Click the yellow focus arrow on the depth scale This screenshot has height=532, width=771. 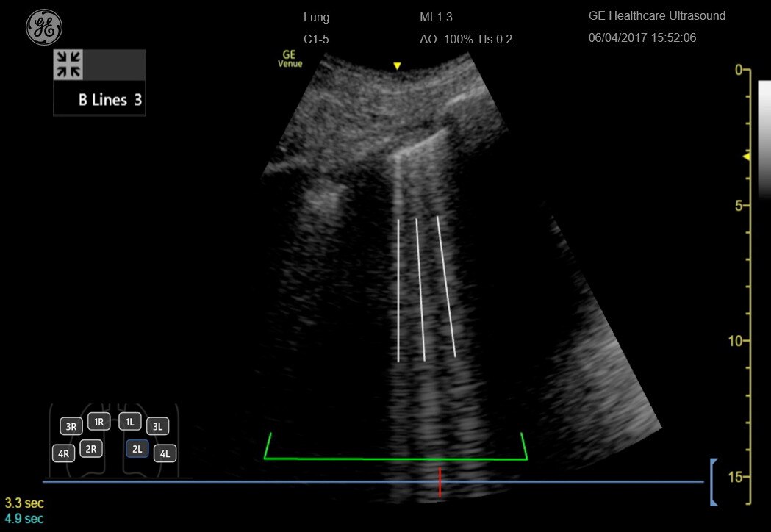747,157
